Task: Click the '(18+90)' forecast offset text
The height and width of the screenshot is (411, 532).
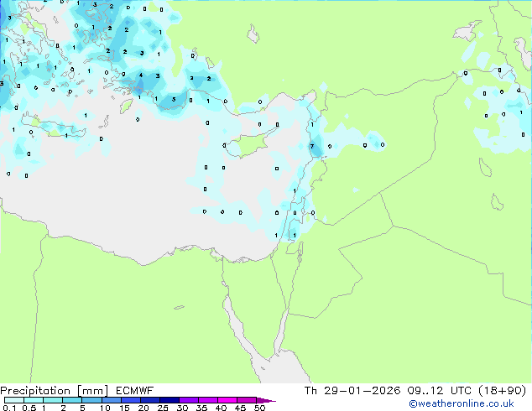Action: tap(502, 391)
